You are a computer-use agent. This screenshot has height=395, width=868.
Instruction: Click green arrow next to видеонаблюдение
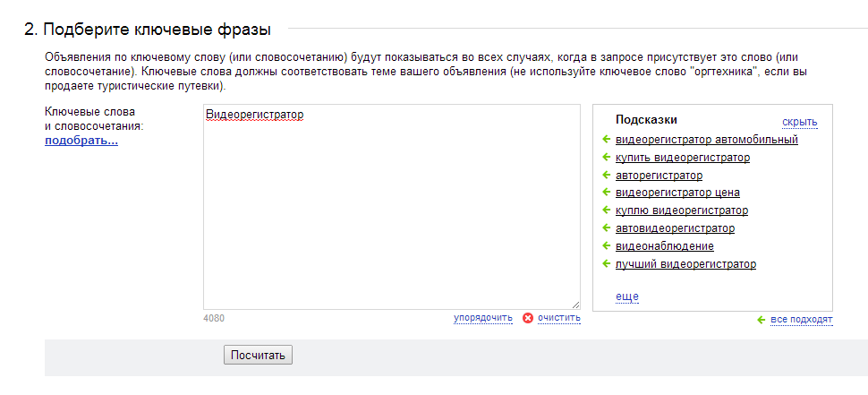pyautogui.click(x=606, y=246)
